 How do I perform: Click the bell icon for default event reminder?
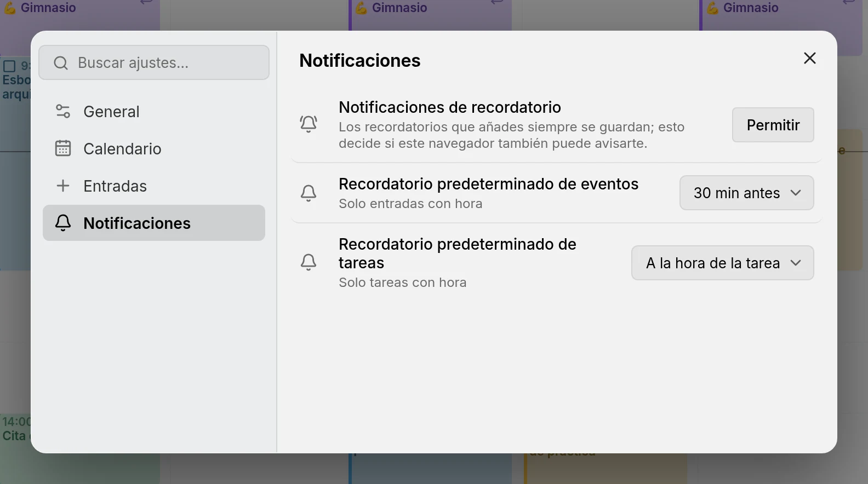[309, 193]
